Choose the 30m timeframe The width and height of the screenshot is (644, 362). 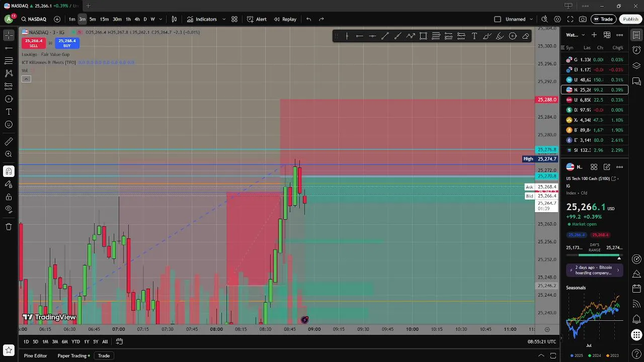coord(117,19)
